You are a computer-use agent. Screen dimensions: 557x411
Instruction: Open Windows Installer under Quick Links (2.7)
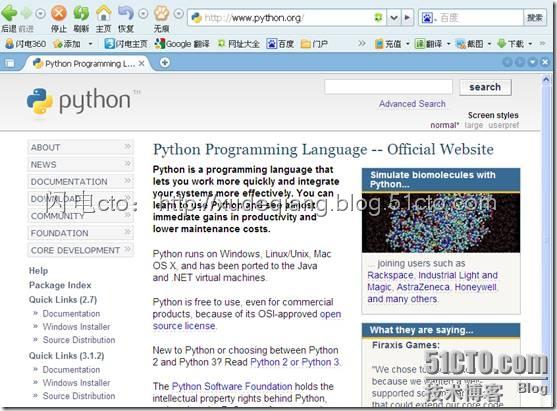coord(77,326)
